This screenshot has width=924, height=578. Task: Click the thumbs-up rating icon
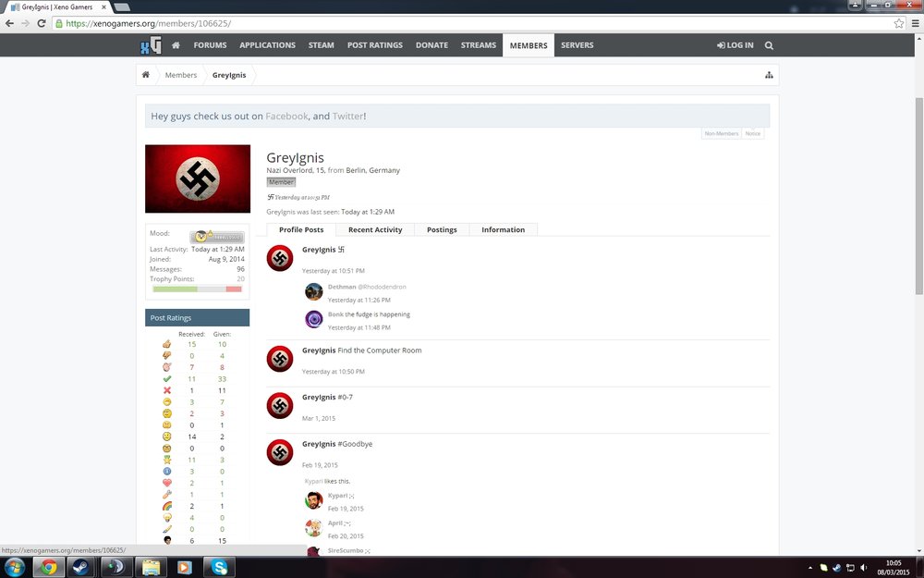166,344
